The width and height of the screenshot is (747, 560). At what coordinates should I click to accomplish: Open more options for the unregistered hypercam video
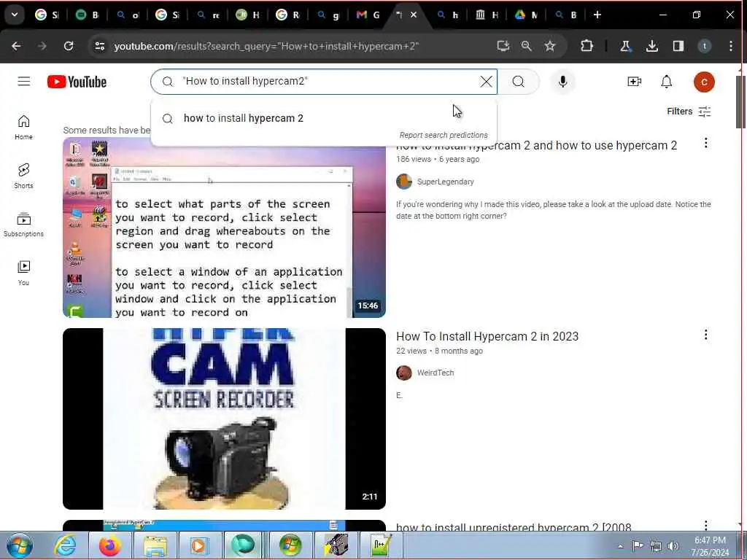point(705,525)
